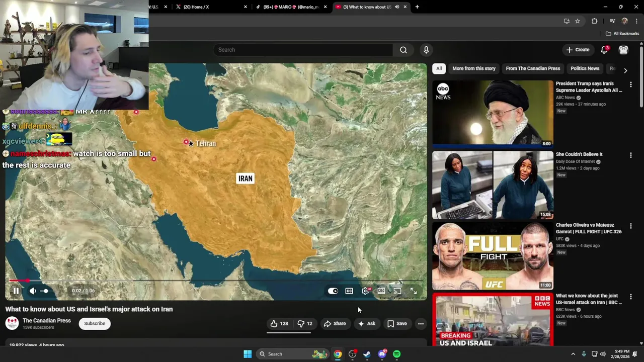Subscribe to The Canadian Press
Screen dimensions: 644x362
click(95, 323)
